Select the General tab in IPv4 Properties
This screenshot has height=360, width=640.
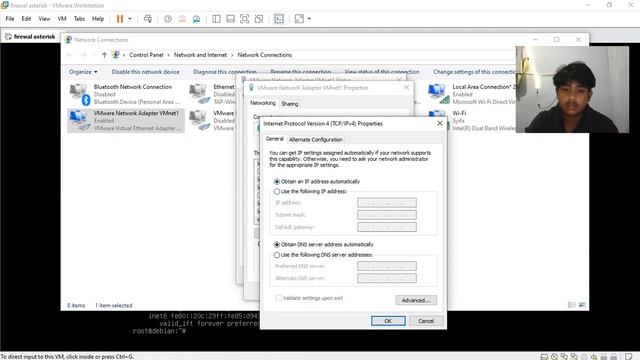(274, 139)
